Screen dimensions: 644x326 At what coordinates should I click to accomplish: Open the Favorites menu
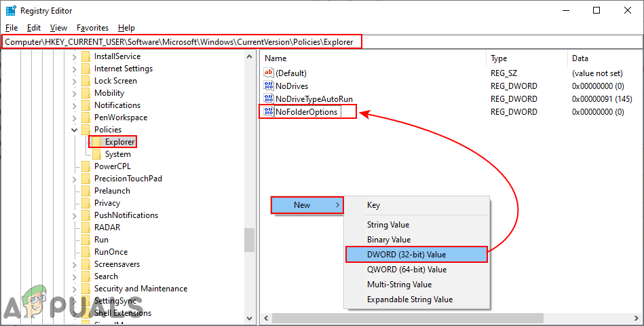pos(93,28)
